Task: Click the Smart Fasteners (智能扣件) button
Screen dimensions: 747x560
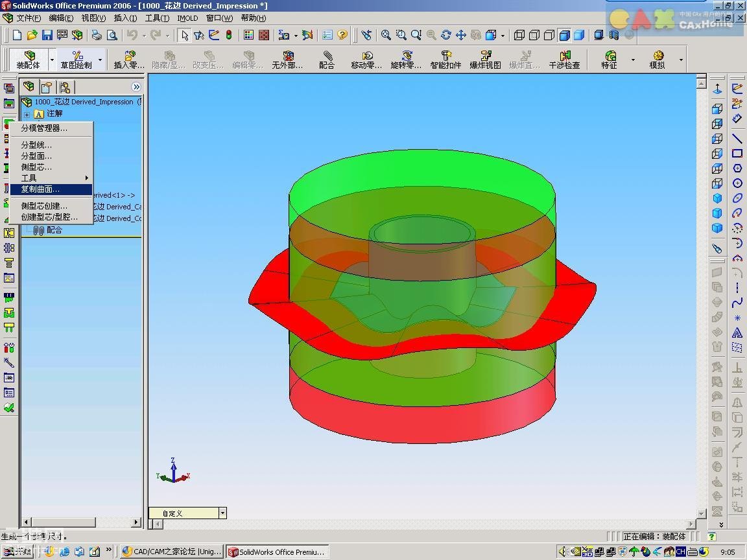Action: pyautogui.click(x=445, y=60)
